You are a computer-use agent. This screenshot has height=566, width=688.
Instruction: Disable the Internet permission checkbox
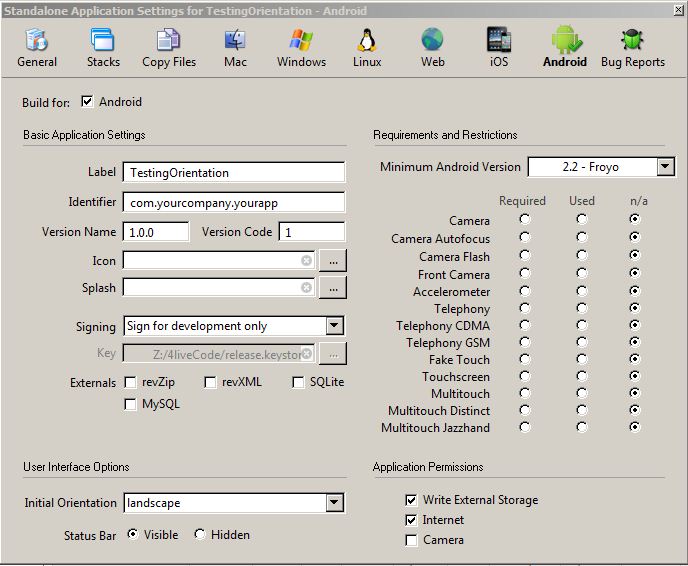[412, 520]
